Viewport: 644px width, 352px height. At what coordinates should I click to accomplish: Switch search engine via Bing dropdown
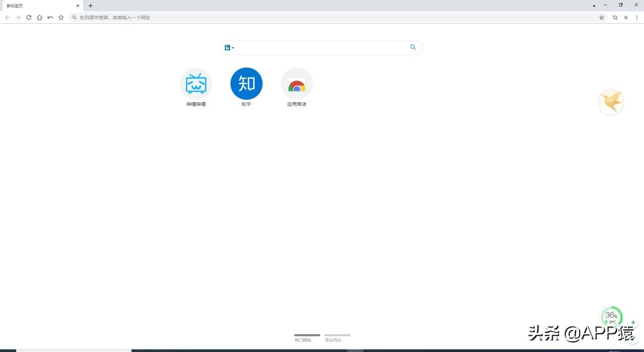pos(229,48)
